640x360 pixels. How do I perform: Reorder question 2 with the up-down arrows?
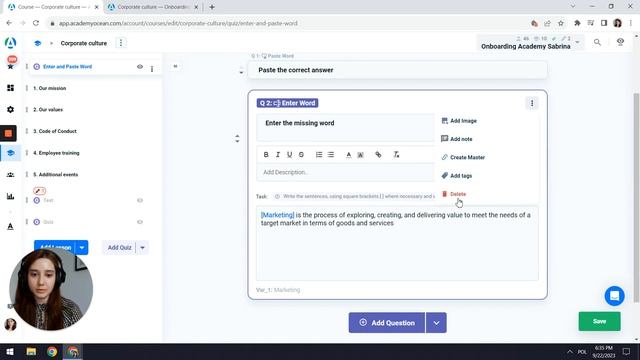pos(237,139)
